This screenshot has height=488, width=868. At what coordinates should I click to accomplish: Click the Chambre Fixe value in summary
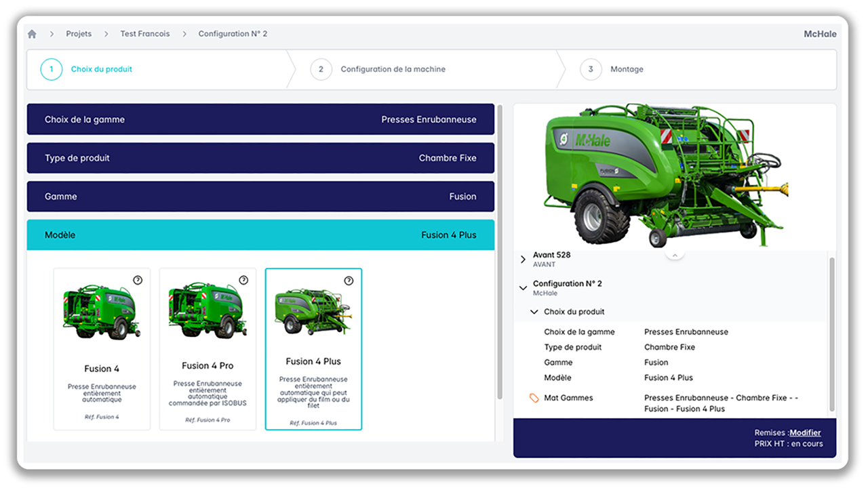(x=669, y=347)
